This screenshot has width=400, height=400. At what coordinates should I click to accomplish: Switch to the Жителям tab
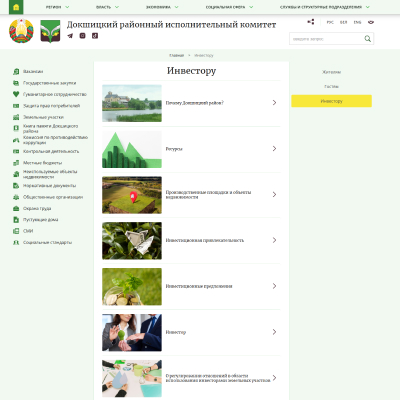click(331, 72)
